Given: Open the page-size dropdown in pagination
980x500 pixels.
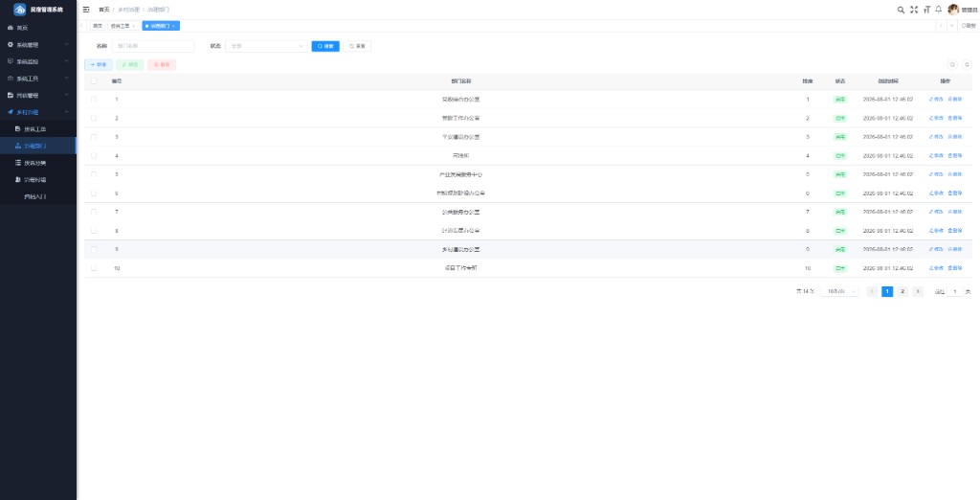Looking at the screenshot, I should [x=839, y=291].
